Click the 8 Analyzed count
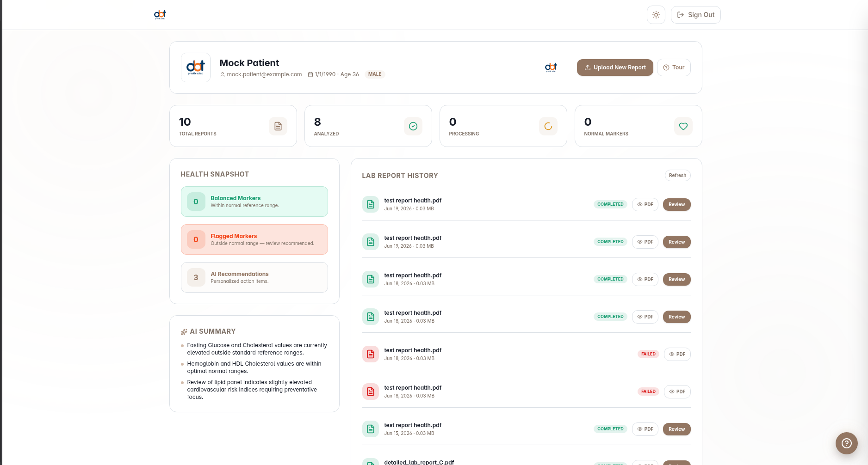Image resolution: width=868 pixels, height=465 pixels. pyautogui.click(x=317, y=122)
